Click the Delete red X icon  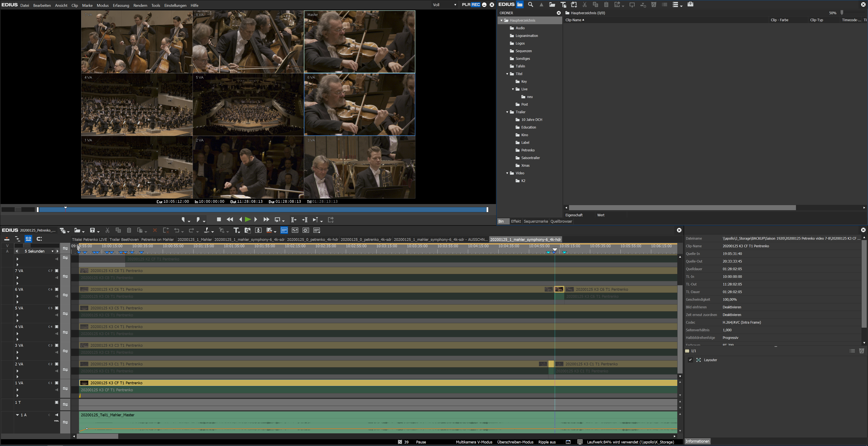155,230
